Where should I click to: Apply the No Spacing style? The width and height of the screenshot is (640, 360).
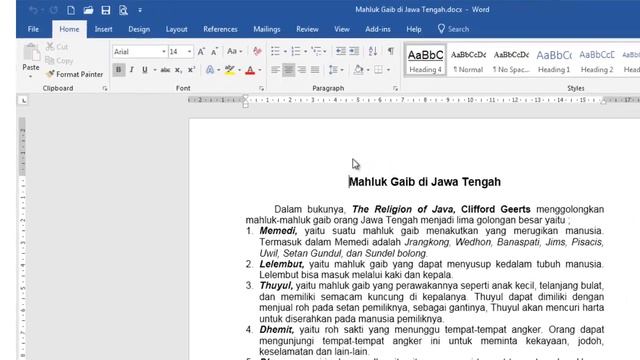point(511,60)
